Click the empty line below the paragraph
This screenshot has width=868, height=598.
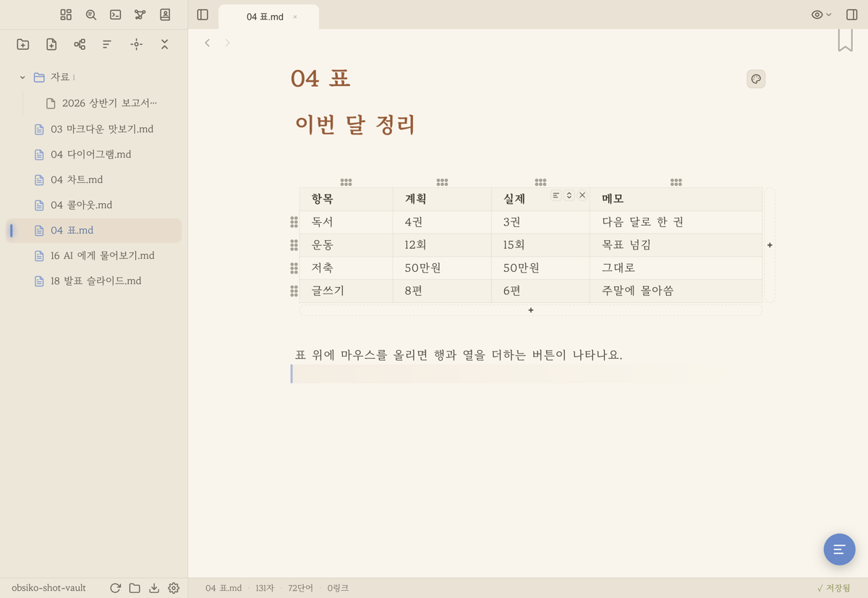point(527,374)
